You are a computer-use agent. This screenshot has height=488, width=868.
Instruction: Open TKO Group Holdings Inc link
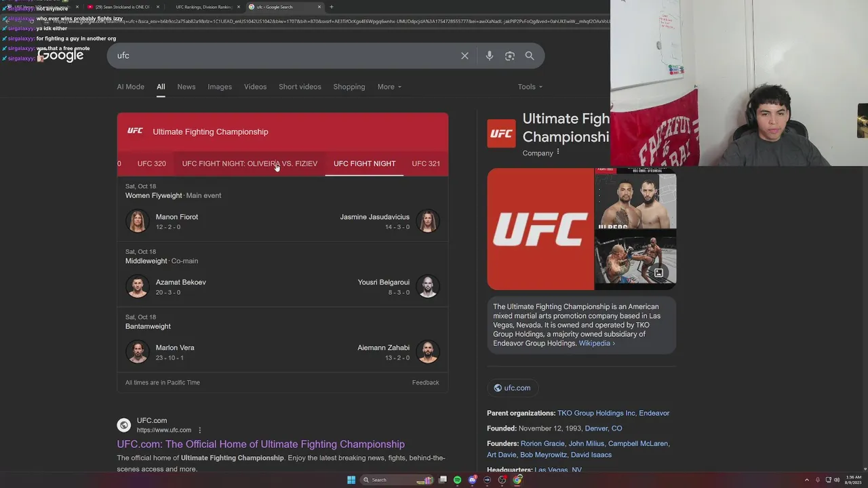point(596,413)
